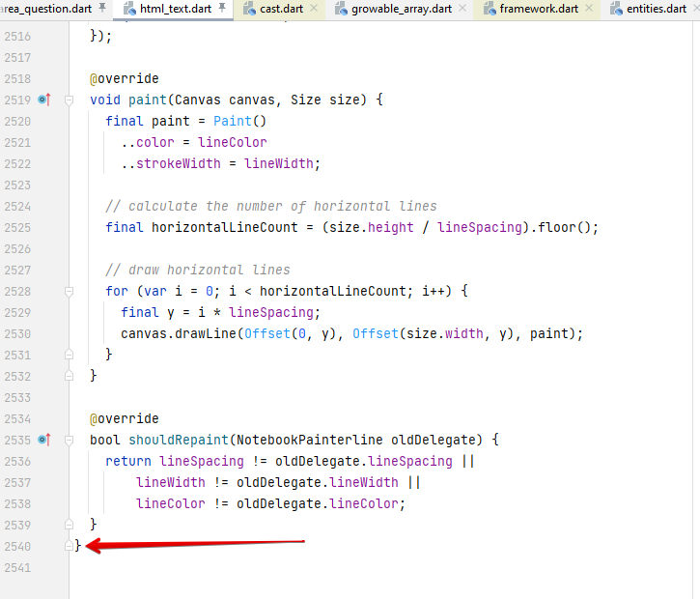Close the framework.dart tab
This screenshot has height=599, width=700.
589,8
